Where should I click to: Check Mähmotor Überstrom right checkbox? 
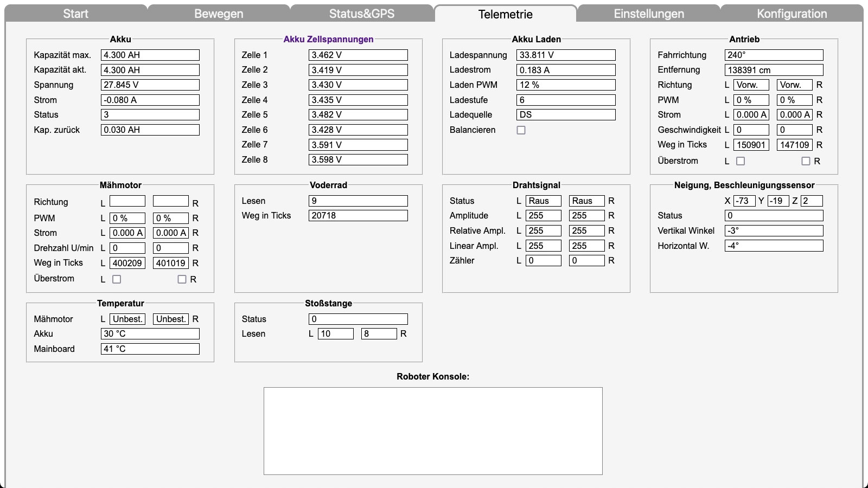point(182,279)
